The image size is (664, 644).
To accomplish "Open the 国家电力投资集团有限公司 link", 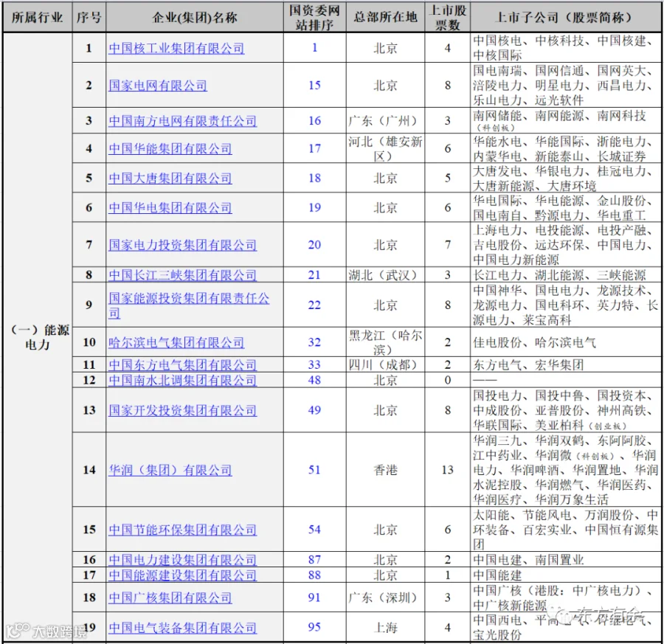I will click(182, 245).
